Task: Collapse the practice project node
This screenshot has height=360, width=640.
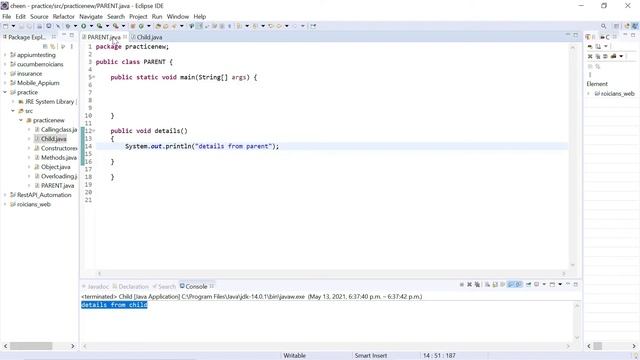Action: coord(5,92)
